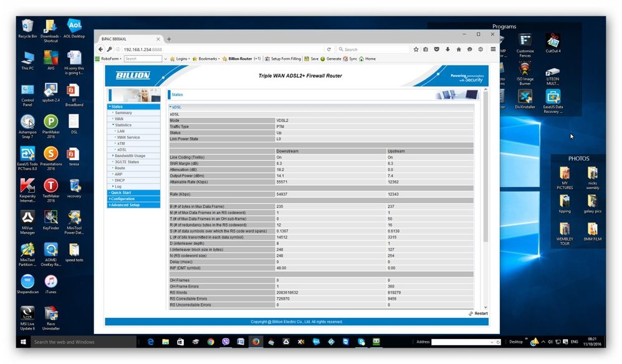Bookmark this page with the star icon

click(x=416, y=49)
